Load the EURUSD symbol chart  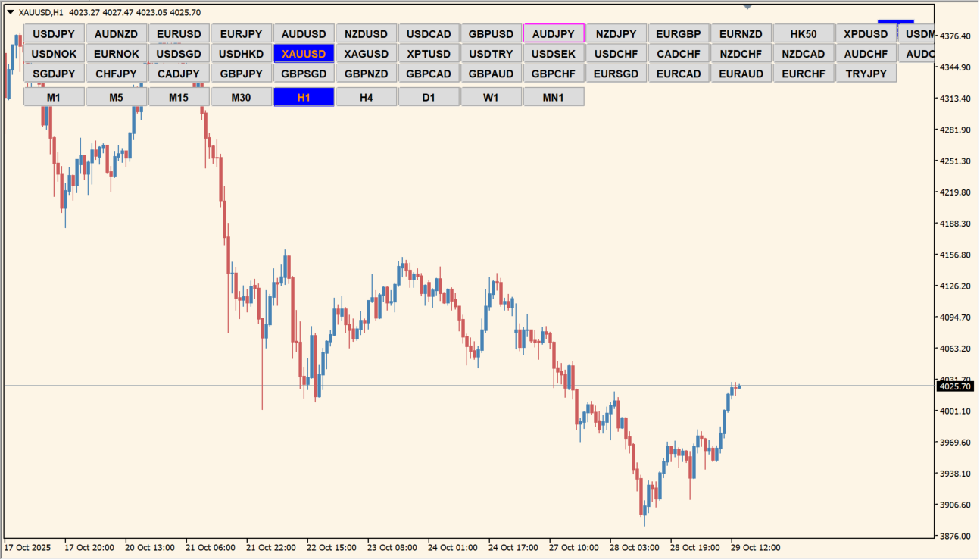pos(179,34)
